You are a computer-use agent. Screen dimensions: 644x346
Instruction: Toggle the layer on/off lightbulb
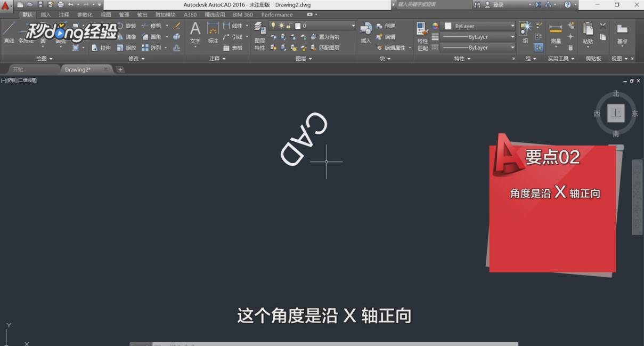click(x=274, y=25)
